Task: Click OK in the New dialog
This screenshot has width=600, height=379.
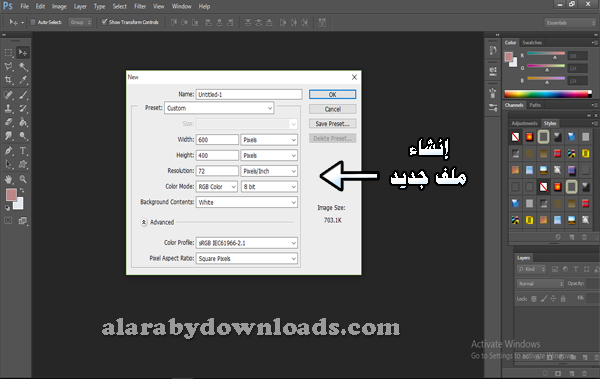Action: coord(333,95)
